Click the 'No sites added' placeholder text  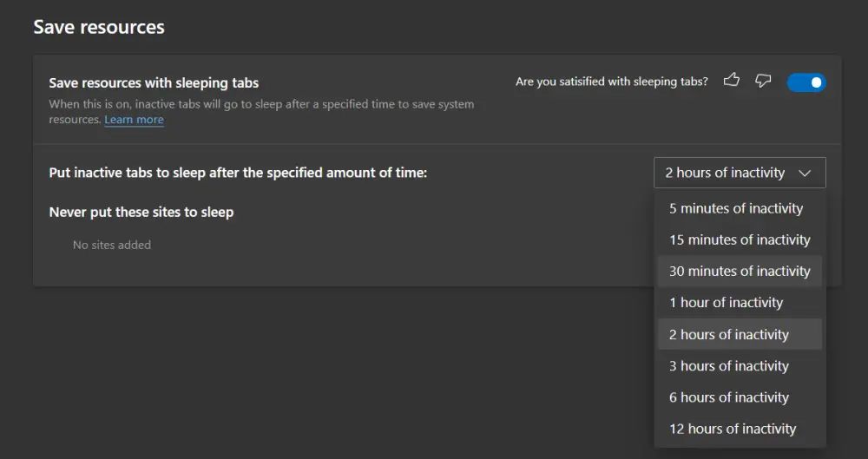point(112,245)
